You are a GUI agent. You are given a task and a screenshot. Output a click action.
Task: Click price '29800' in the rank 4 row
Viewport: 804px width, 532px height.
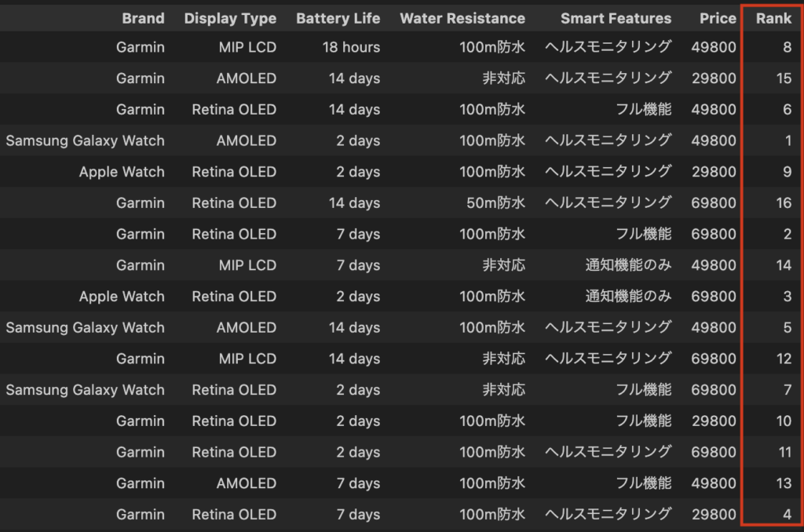pos(714,515)
